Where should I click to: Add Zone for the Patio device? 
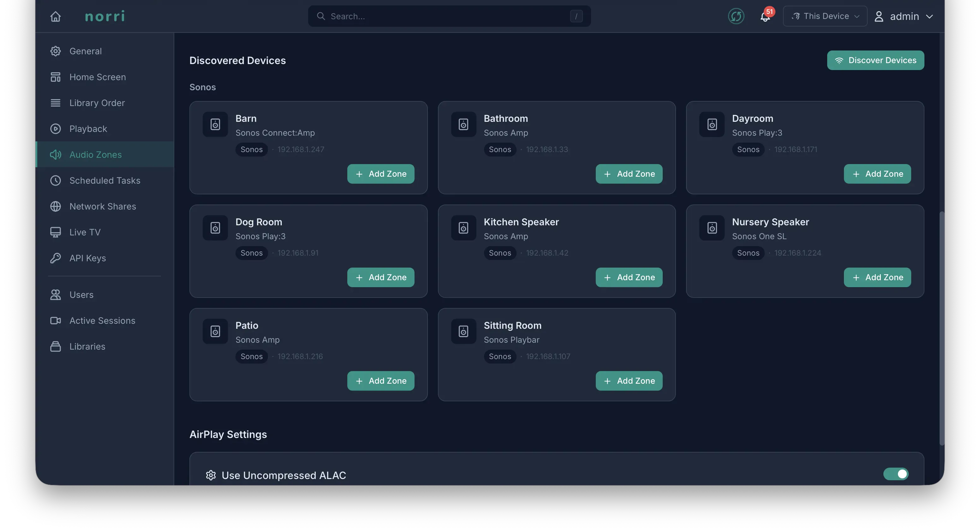click(x=380, y=381)
